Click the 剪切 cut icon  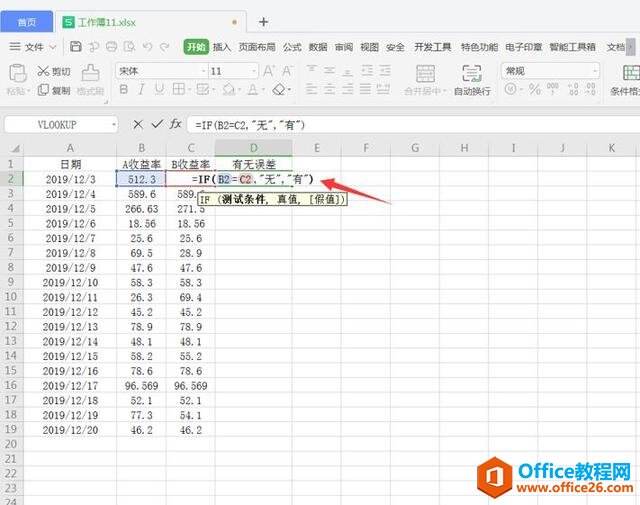coord(53,71)
